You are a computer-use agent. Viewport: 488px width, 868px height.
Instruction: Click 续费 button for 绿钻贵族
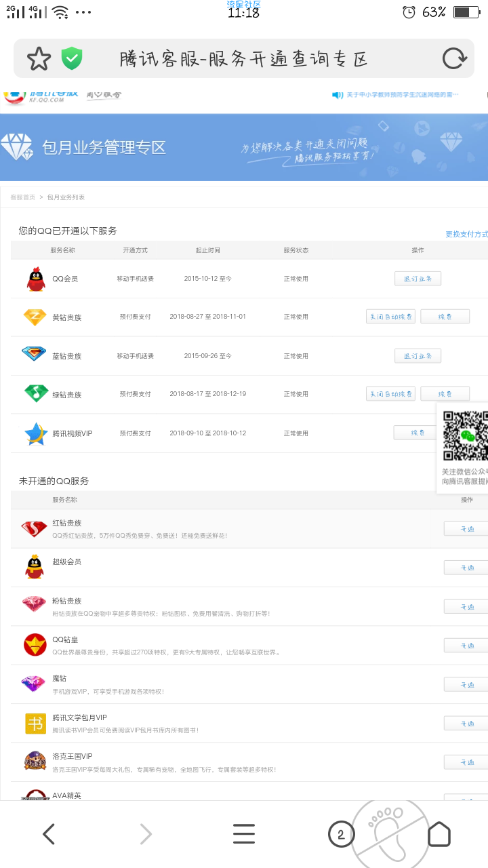tap(445, 394)
